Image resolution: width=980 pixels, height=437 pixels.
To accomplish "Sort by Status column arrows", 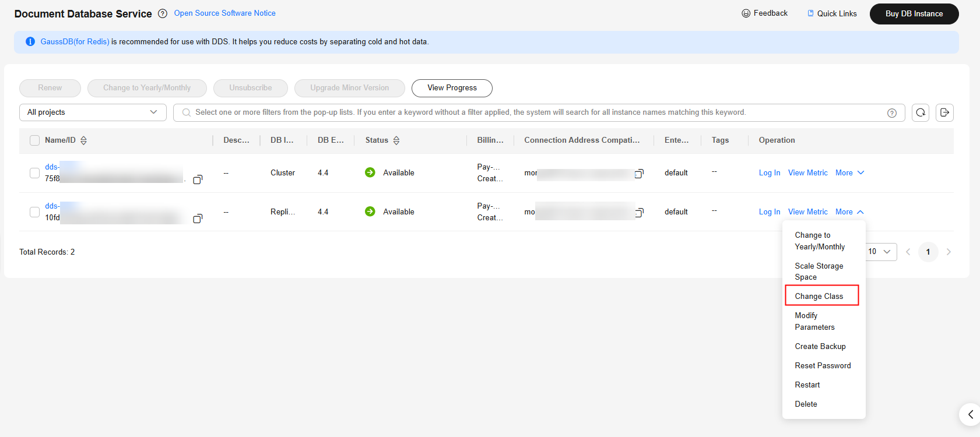I will [x=396, y=140].
